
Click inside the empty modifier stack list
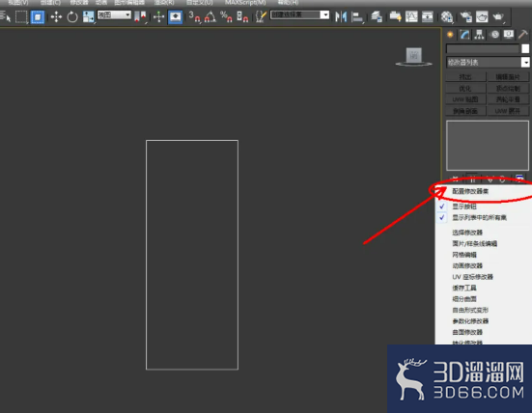[488, 145]
